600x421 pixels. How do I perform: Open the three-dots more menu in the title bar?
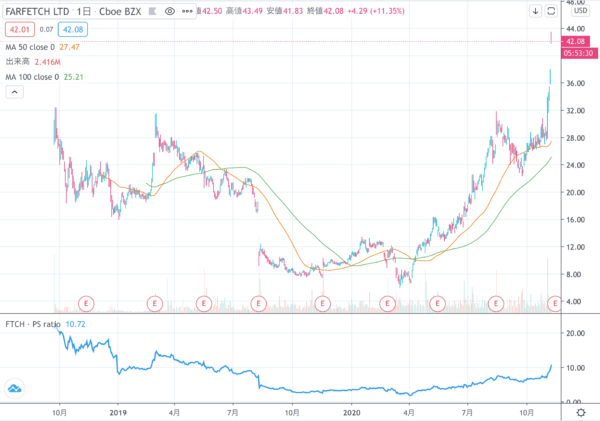(187, 11)
